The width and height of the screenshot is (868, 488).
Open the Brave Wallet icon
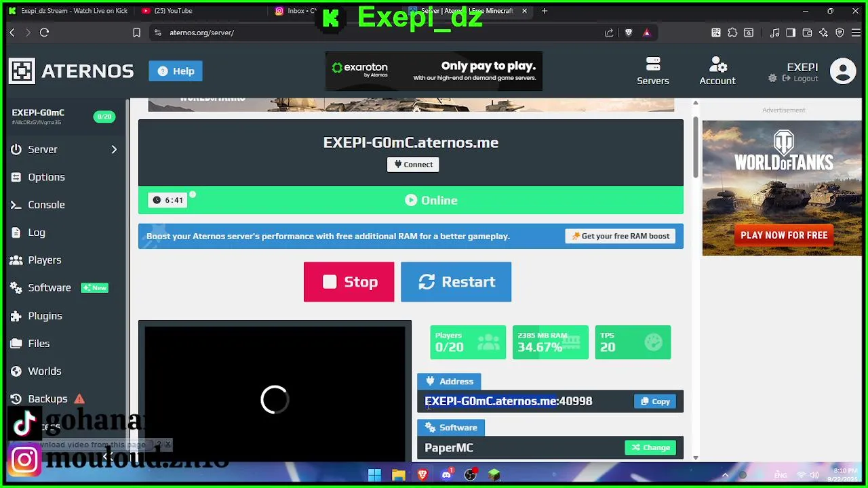point(807,33)
